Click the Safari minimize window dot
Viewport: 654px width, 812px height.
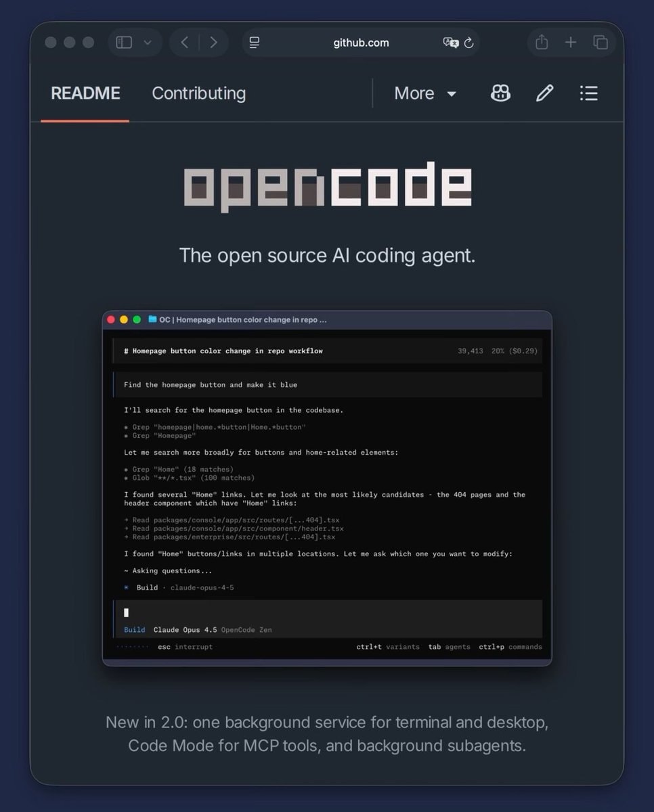coord(69,43)
